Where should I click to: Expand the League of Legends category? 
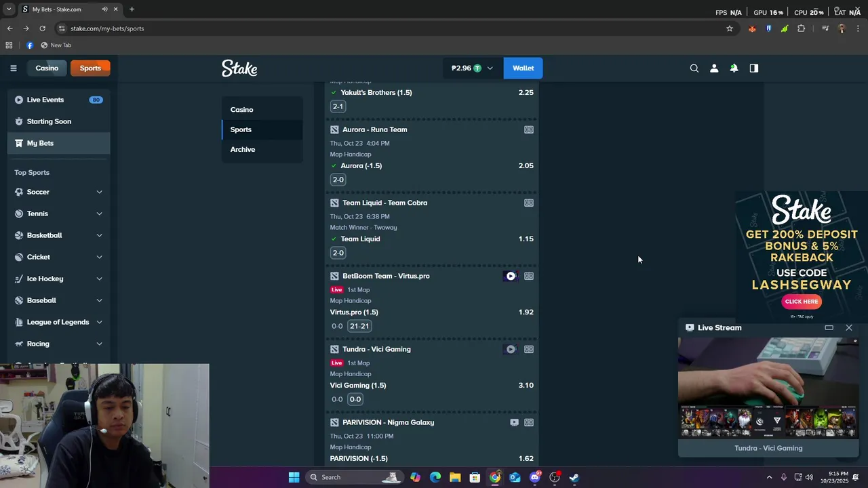tap(99, 322)
